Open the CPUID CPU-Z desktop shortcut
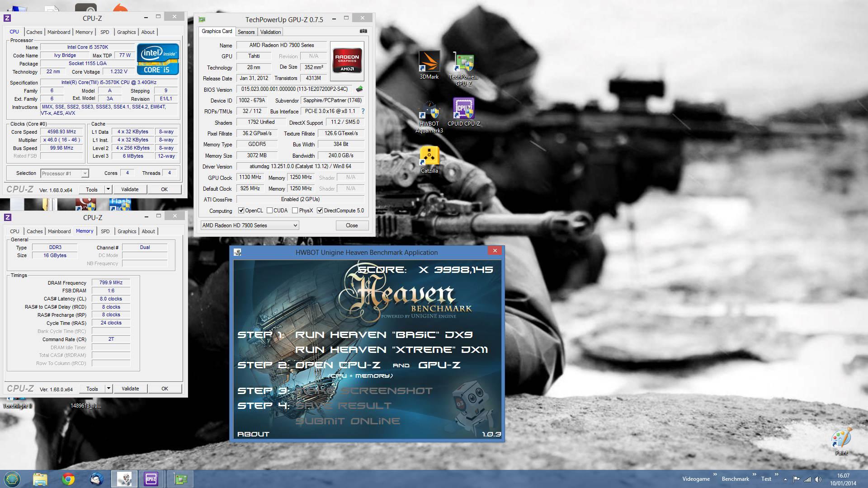This screenshot has width=868, height=488. 463,112
